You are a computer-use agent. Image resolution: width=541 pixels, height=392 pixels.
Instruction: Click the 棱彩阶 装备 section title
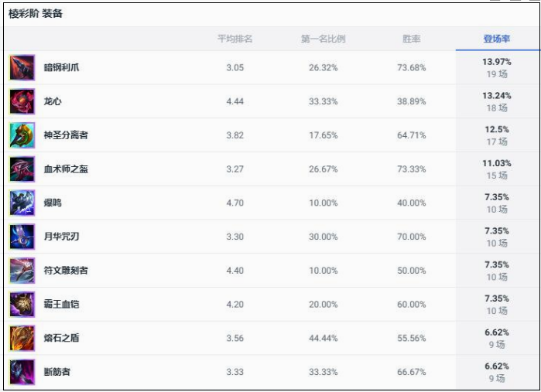pyautogui.click(x=35, y=14)
